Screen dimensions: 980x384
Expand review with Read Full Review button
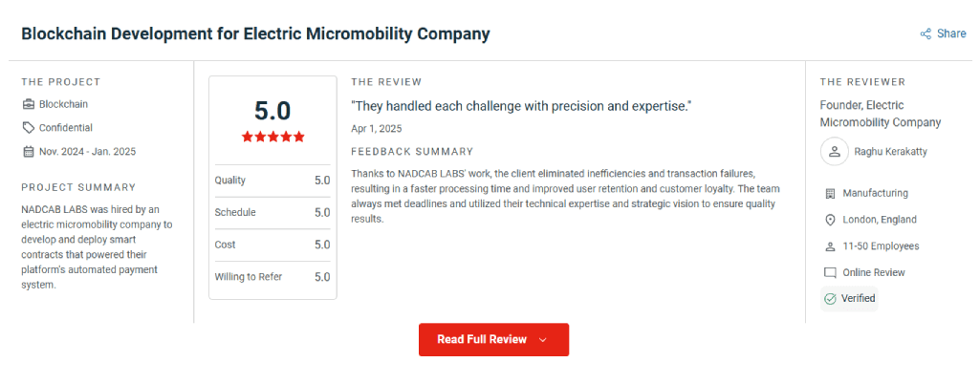(x=493, y=340)
